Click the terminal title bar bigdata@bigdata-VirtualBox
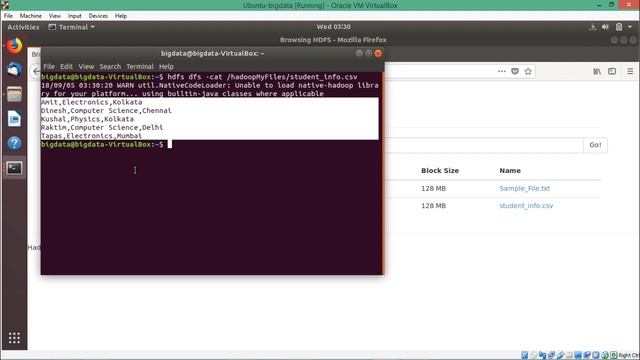 212,53
